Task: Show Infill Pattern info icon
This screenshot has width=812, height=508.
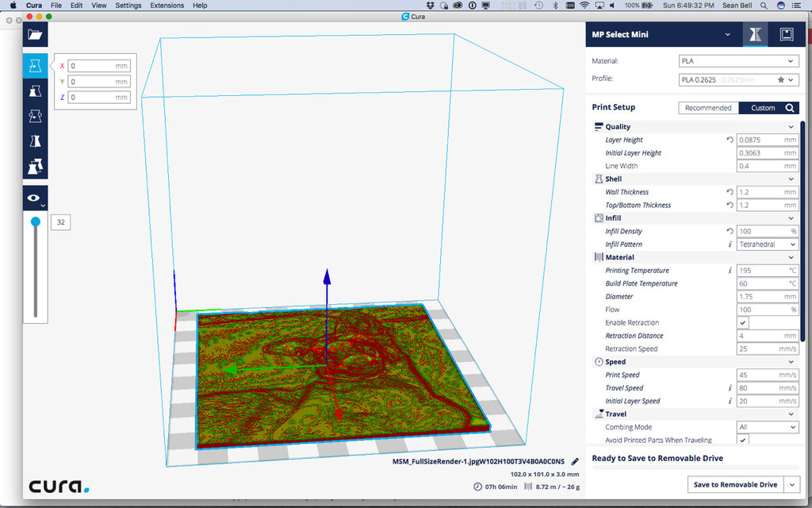Action: click(730, 244)
